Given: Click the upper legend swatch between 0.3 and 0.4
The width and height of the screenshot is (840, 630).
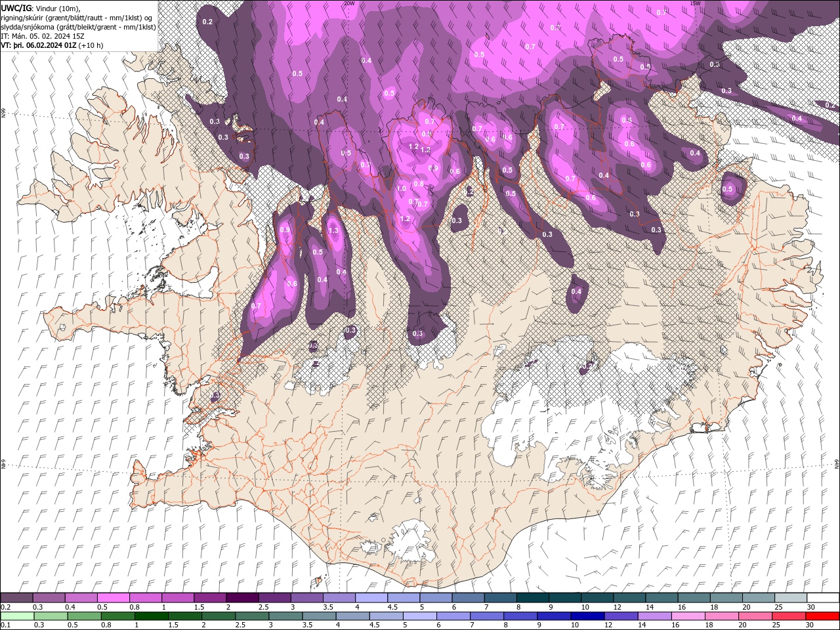Looking at the screenshot, I should (x=49, y=598).
